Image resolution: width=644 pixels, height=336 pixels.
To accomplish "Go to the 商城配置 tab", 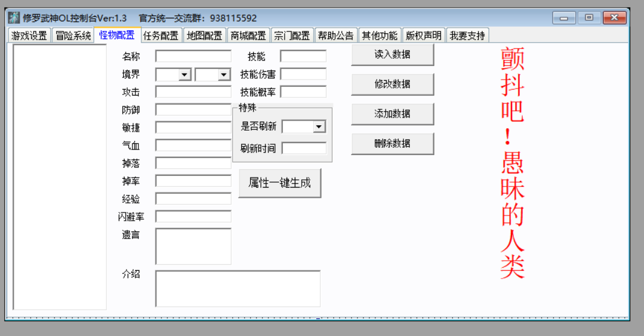I will click(x=248, y=36).
